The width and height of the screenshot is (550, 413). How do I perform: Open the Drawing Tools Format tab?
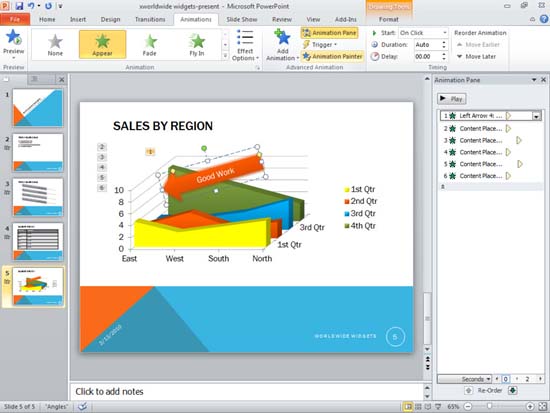pos(389,19)
